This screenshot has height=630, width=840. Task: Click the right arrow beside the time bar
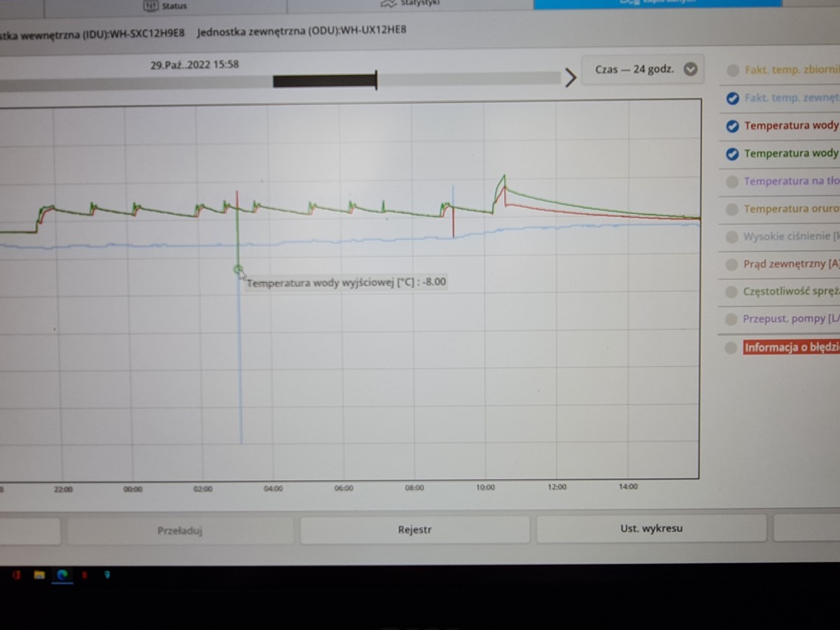570,77
